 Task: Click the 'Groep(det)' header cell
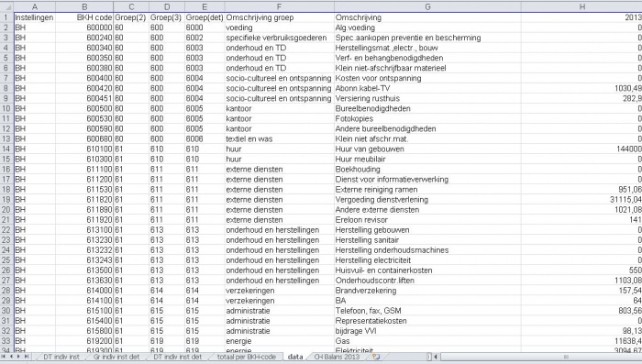(205, 17)
